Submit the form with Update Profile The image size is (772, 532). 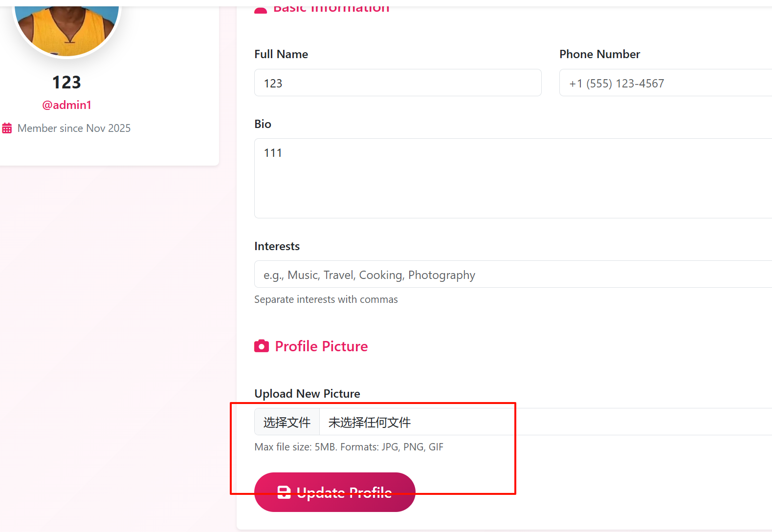(335, 492)
